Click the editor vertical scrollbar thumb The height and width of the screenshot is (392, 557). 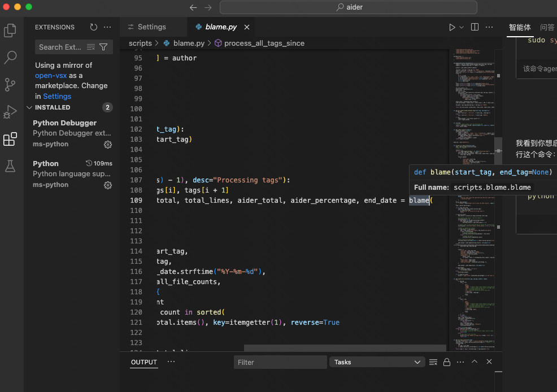point(498,151)
